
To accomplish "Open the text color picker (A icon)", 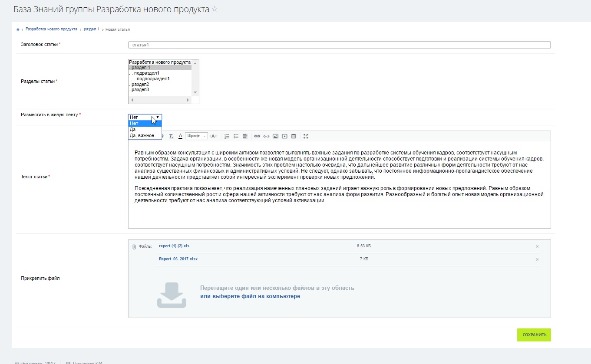I will (180, 136).
